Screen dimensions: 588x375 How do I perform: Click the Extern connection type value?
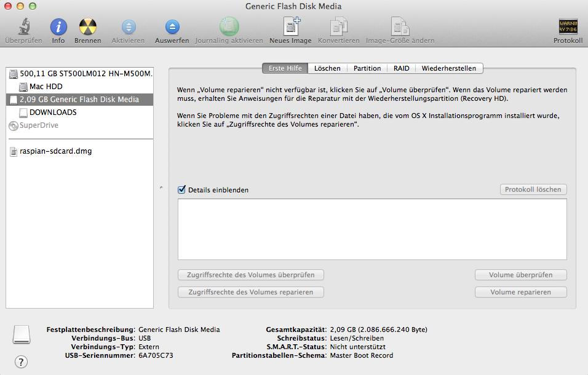pos(149,347)
